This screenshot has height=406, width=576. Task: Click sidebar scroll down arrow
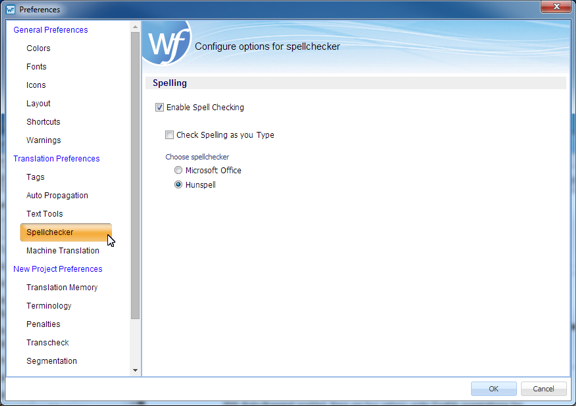point(135,370)
